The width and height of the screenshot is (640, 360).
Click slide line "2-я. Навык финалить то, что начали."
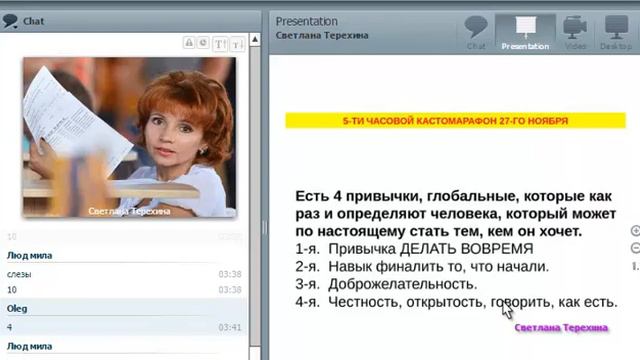coord(422,266)
